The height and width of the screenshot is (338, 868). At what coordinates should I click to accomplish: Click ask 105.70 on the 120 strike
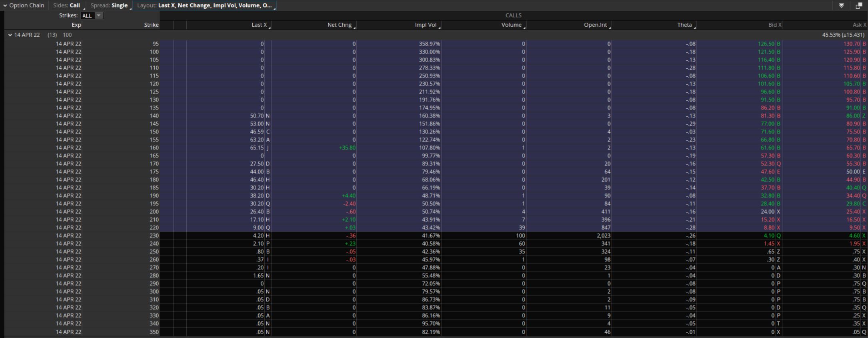[x=852, y=84]
